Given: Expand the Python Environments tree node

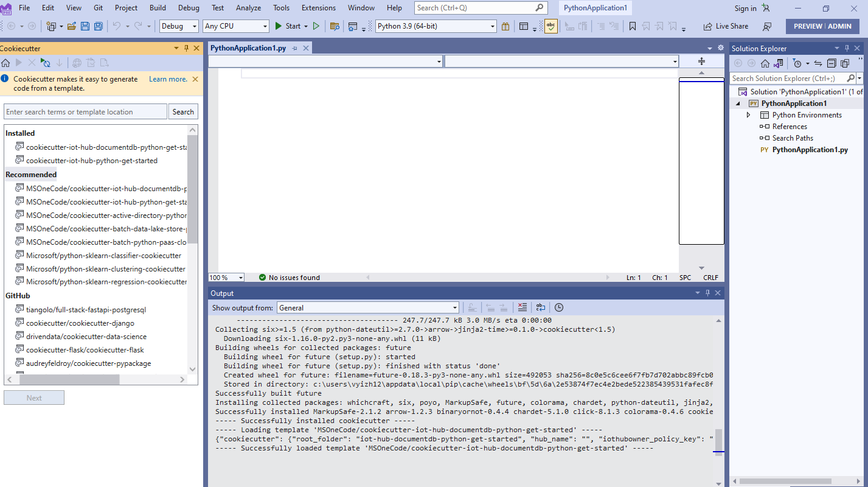Looking at the screenshot, I should (x=748, y=114).
